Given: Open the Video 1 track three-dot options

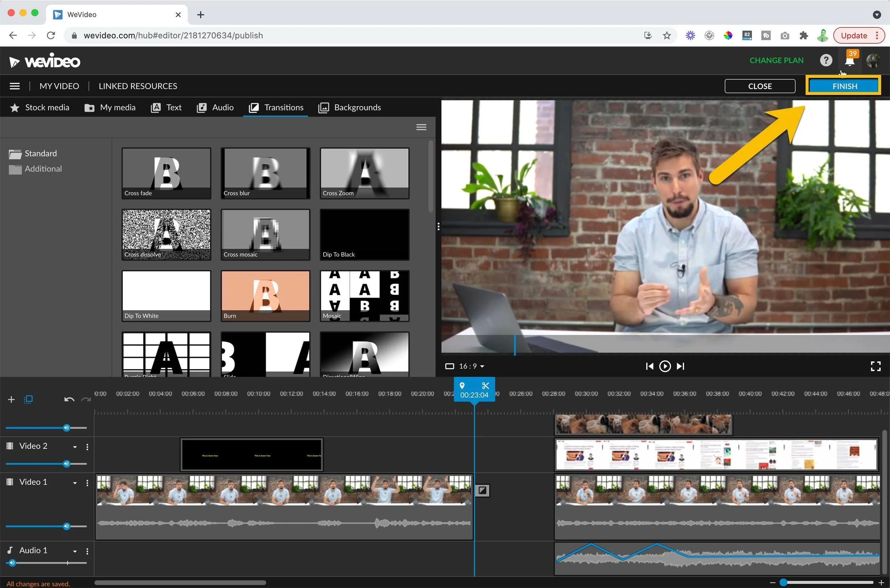Looking at the screenshot, I should pyautogui.click(x=87, y=483).
